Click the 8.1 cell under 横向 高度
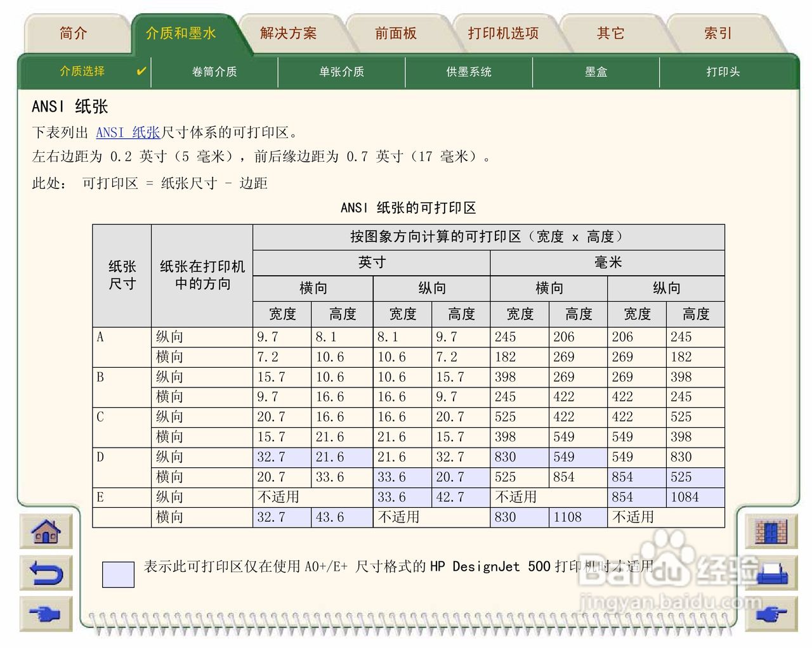812x648 pixels. coord(342,337)
